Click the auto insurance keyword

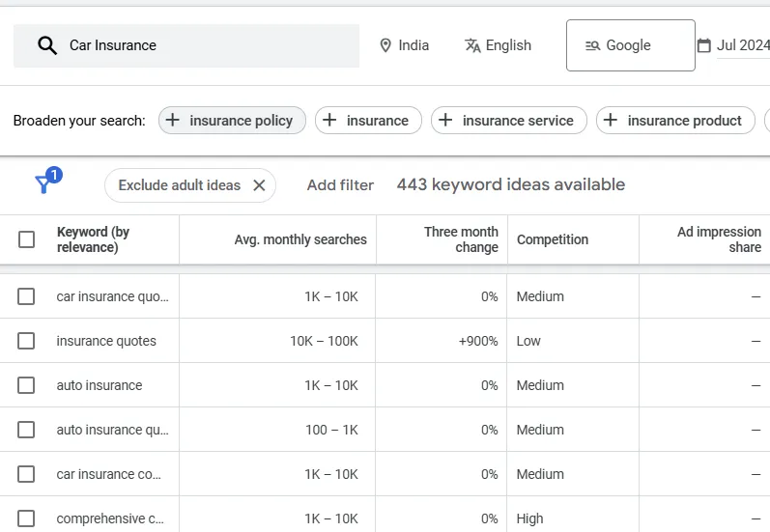tap(100, 385)
